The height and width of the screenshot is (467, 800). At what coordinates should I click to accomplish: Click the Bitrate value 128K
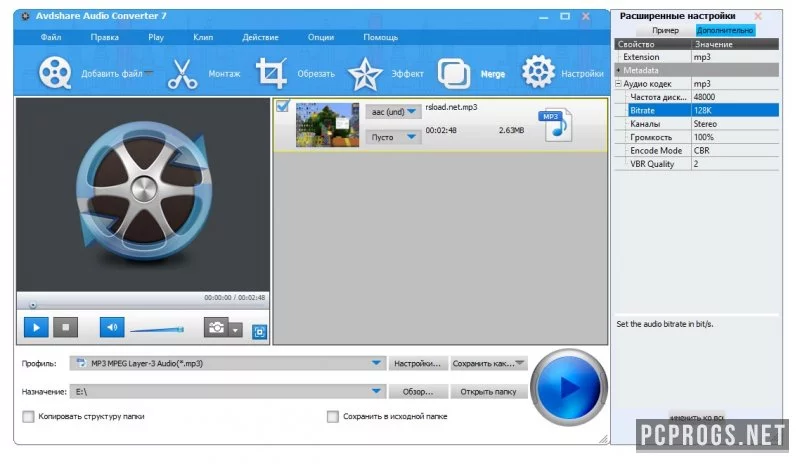[702, 110]
